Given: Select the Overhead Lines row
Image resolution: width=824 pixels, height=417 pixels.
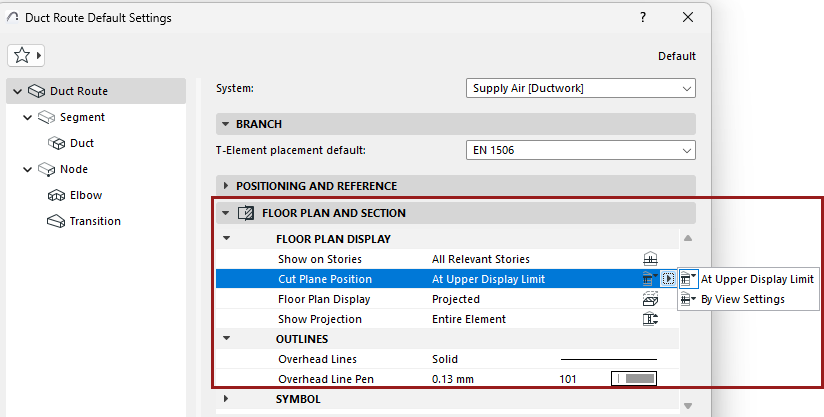Looking at the screenshot, I should (x=447, y=359).
